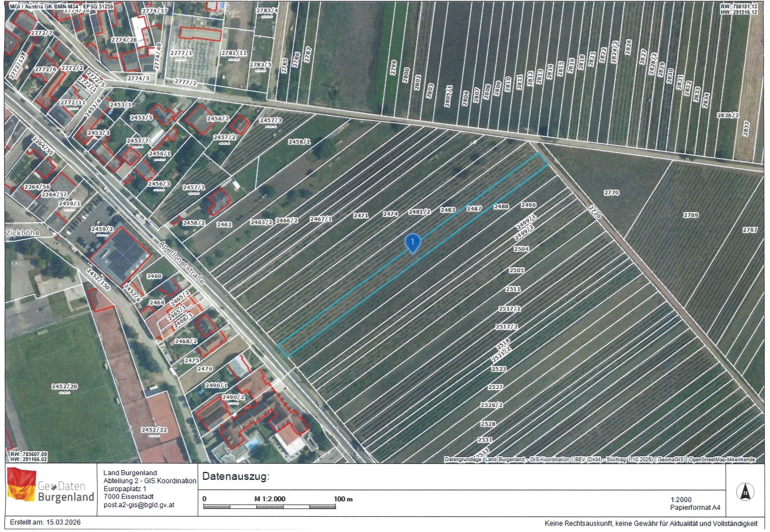The height and width of the screenshot is (532, 770).
Task: Select parcel label 2462
Action: point(224,224)
